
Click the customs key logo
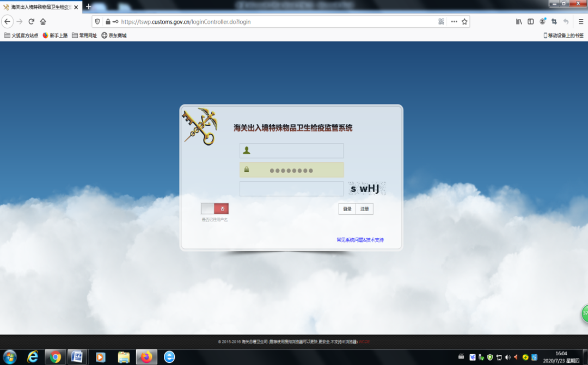200,127
